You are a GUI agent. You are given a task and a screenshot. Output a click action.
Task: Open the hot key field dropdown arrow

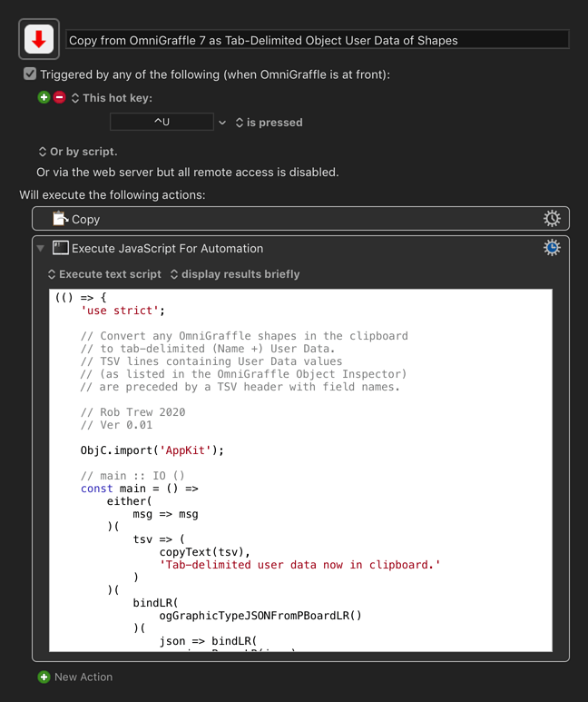tap(222, 122)
